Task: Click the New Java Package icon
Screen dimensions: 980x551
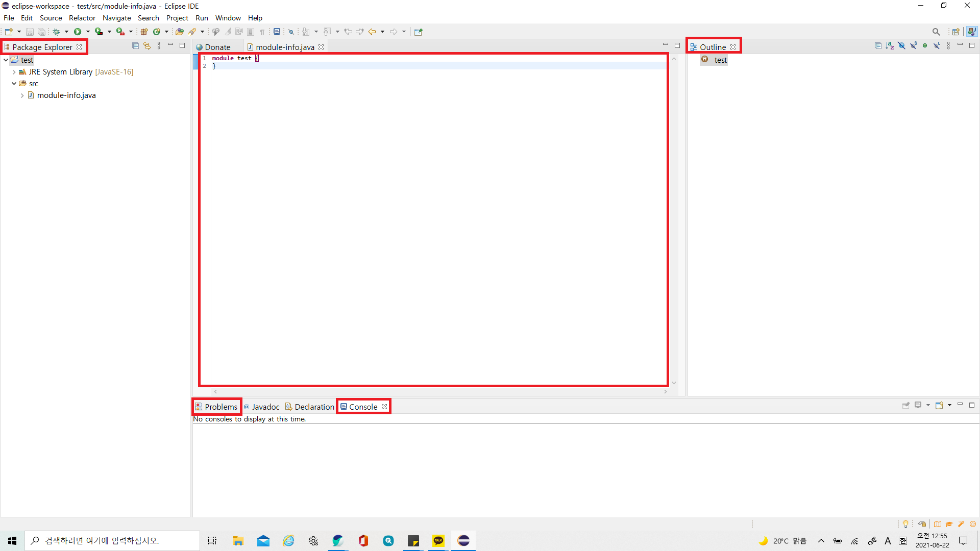Action: [x=144, y=32]
